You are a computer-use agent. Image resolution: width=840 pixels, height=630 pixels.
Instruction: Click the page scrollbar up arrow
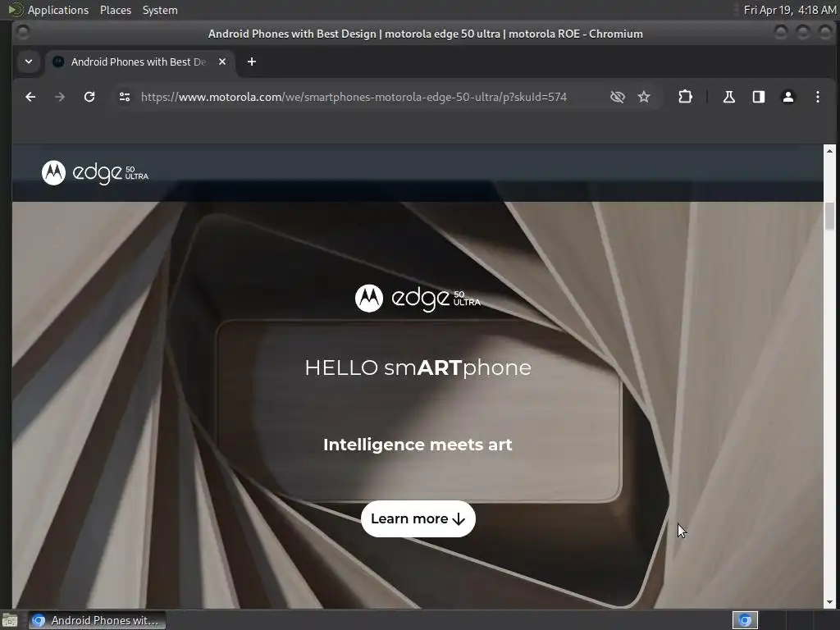[829, 151]
